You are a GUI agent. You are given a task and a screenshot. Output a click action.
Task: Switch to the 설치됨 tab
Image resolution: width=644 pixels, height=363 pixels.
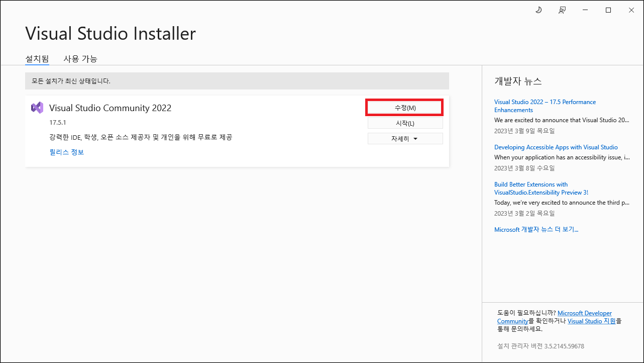(x=37, y=59)
